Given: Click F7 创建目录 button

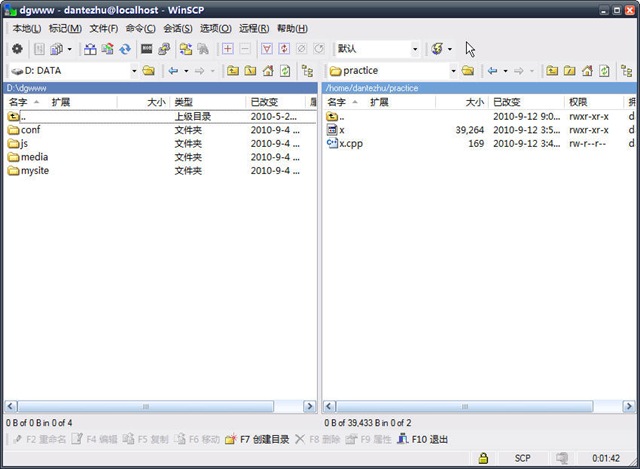Looking at the screenshot, I should 258,439.
